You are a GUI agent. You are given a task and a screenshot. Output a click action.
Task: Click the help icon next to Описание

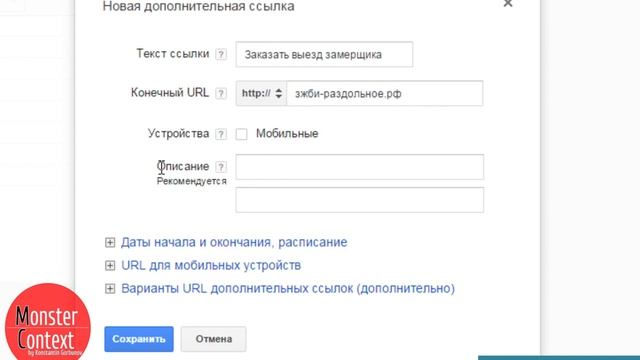[221, 167]
